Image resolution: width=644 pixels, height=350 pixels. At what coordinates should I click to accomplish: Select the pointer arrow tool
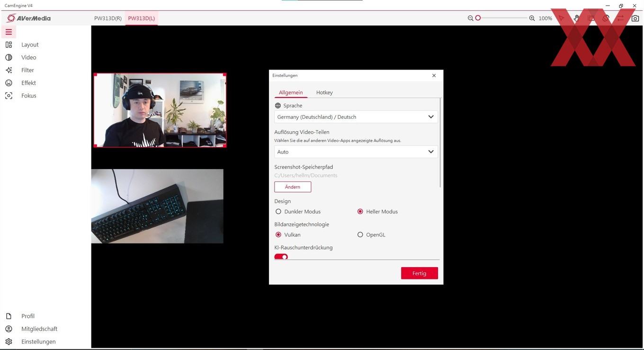pyautogui.click(x=562, y=18)
